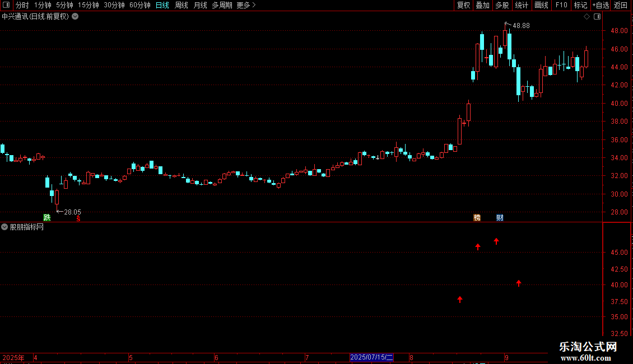Switch to 月线 monthly chart
The height and width of the screenshot is (364, 633).
point(200,5)
